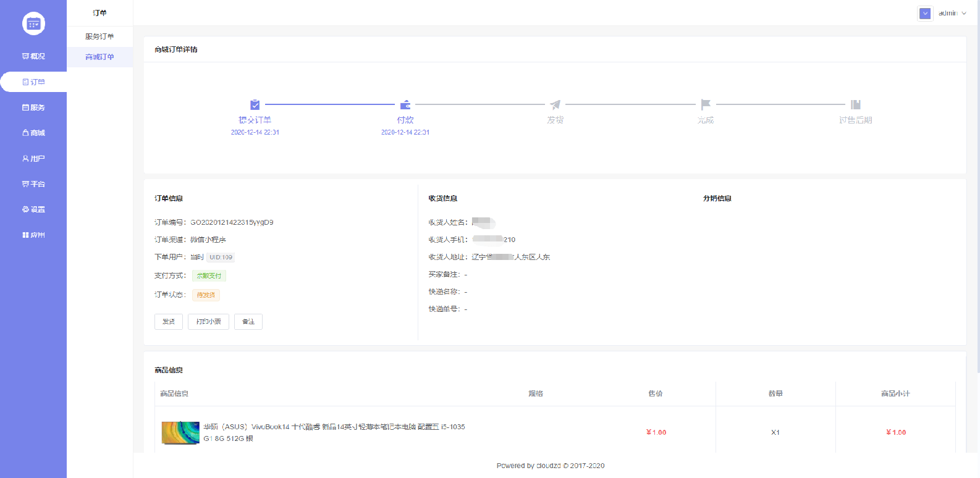Screen dimensions: 980x478
Task: Click the 发货 paper plane step icon
Action: 555,104
